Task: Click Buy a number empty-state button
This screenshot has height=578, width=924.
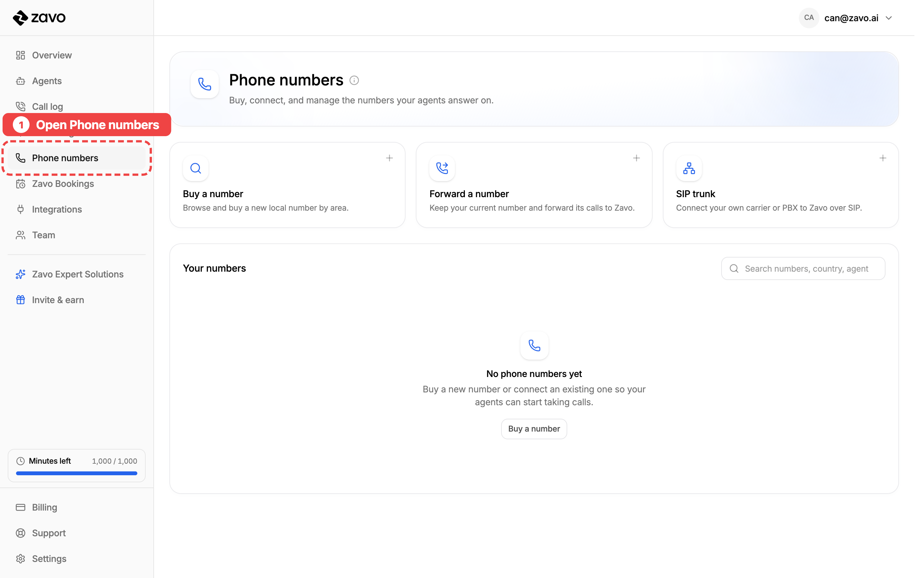Action: [x=534, y=429]
